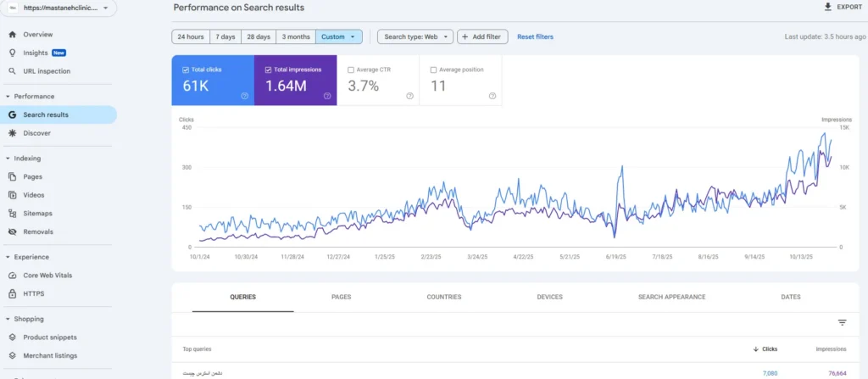Enable the Average CTR checkbox
Screen dimensions: 868x379
(x=351, y=70)
